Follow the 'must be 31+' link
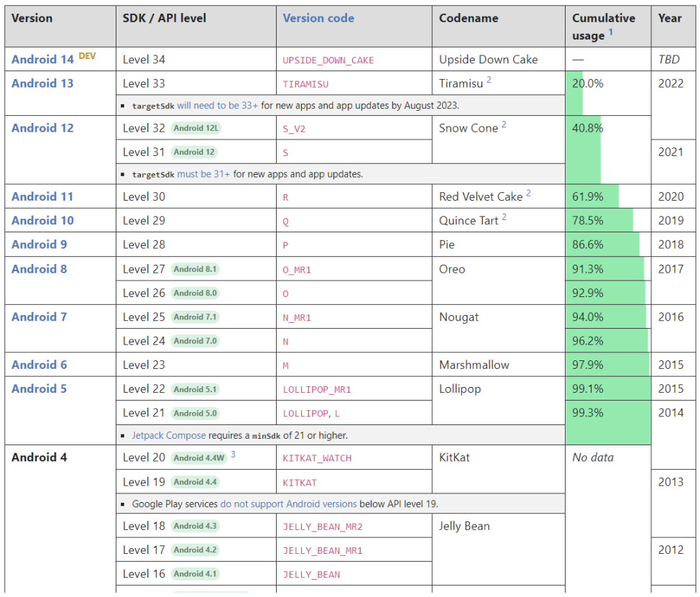The image size is (700, 597). click(x=203, y=174)
